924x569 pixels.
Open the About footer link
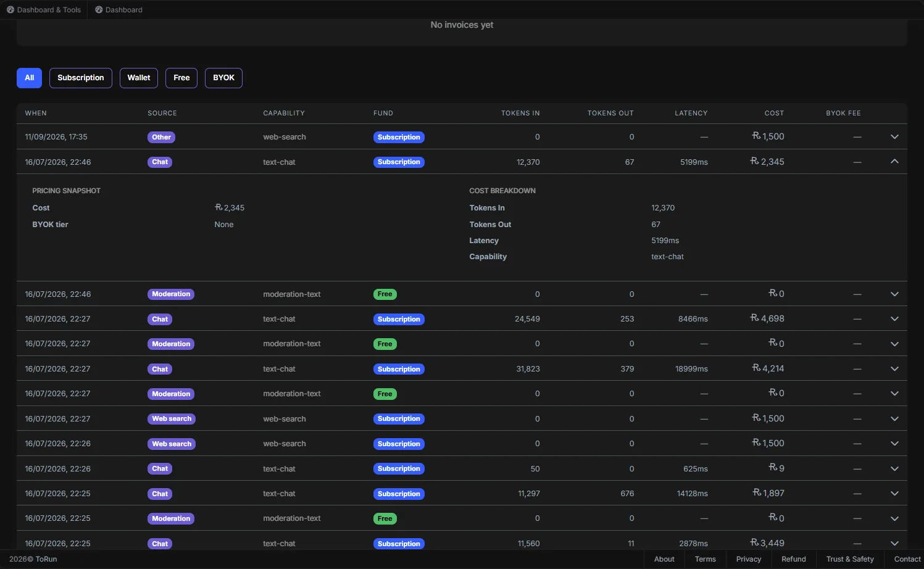click(664, 559)
